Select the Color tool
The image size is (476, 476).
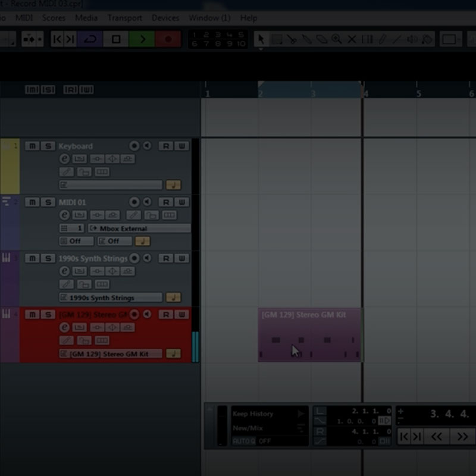click(x=427, y=39)
